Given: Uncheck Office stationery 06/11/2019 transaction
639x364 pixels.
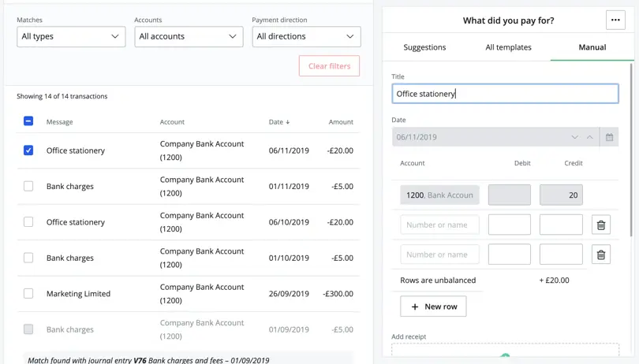Looking at the screenshot, I should click(28, 150).
